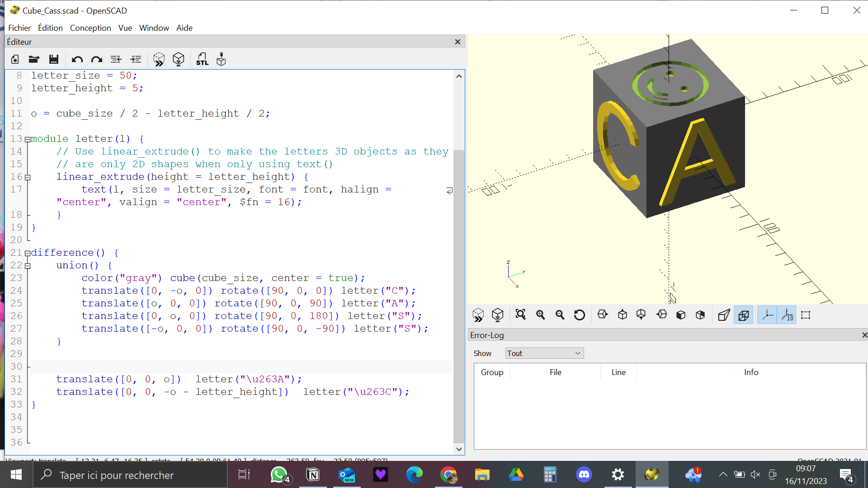Switch to the top view
The width and height of the screenshot is (868, 488).
pyautogui.click(x=623, y=315)
